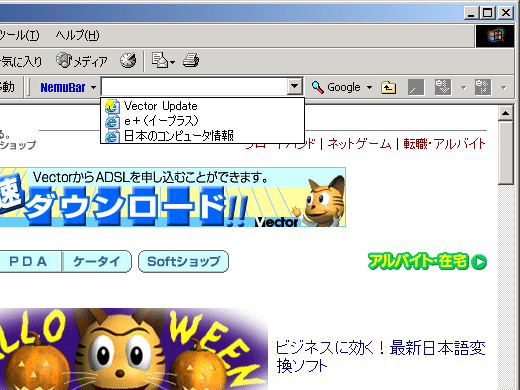Click the scrollbar up arrow
520x390 pixels.
[x=505, y=113]
